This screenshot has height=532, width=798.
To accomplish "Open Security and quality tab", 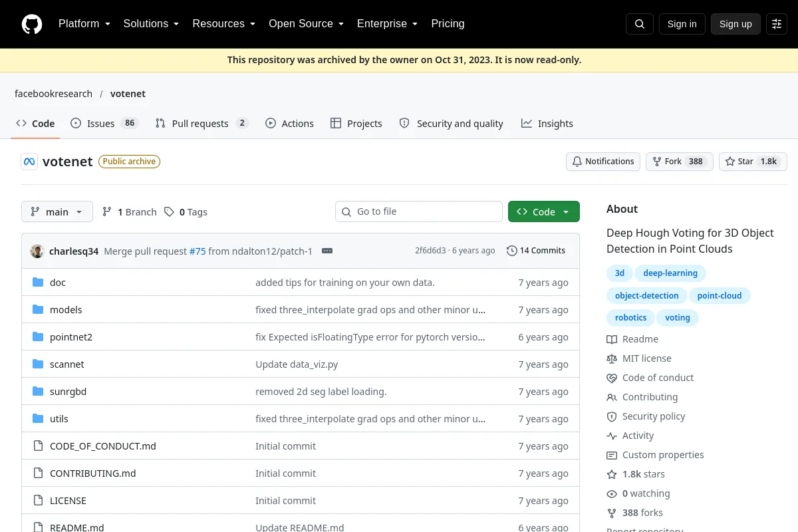I will click(452, 124).
